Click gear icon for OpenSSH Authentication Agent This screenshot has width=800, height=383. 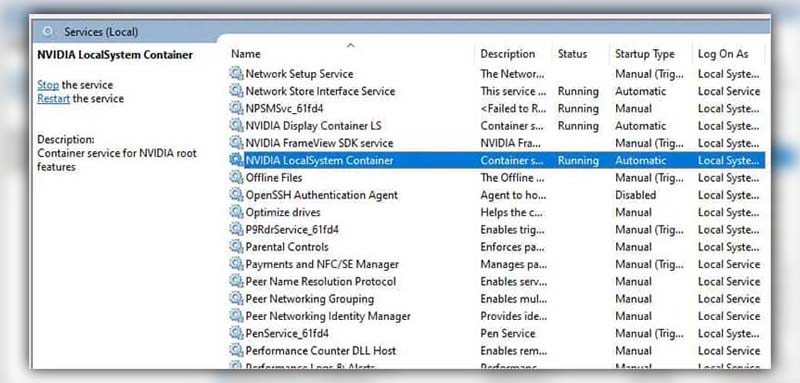click(x=236, y=195)
